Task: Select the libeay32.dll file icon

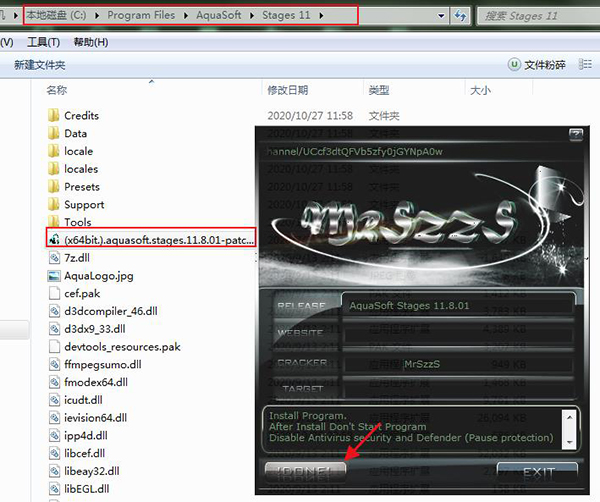Action: [x=54, y=471]
